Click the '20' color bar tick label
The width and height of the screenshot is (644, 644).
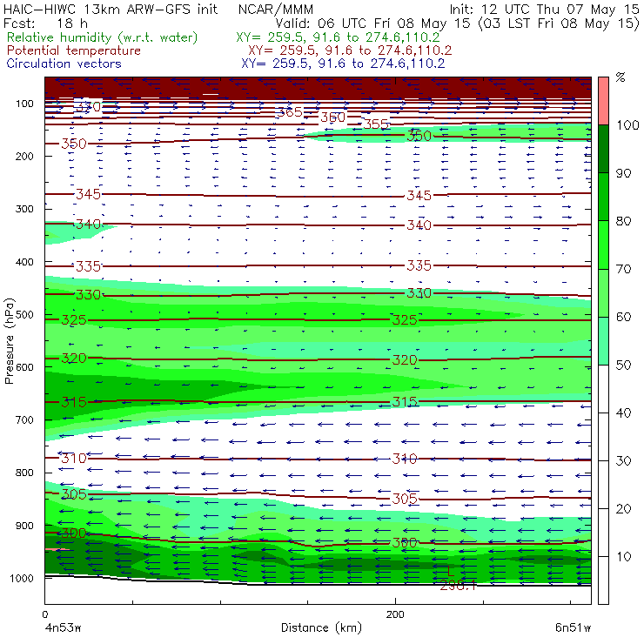623,509
